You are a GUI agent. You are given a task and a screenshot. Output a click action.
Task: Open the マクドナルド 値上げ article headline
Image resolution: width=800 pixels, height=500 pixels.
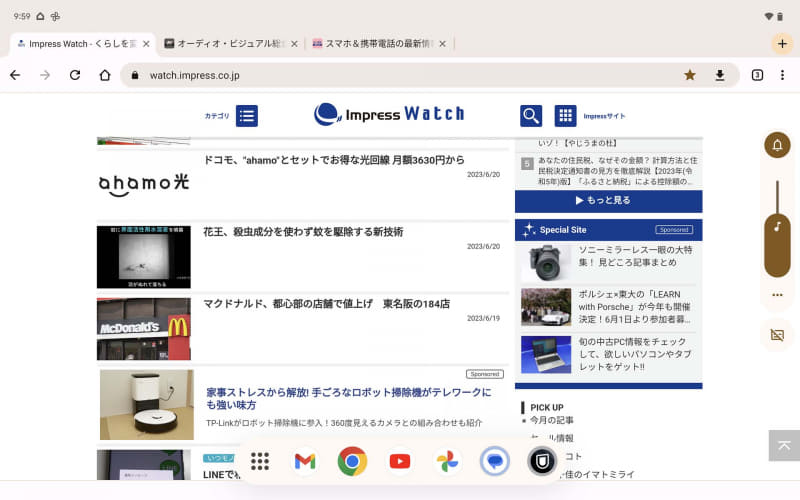tap(327, 304)
